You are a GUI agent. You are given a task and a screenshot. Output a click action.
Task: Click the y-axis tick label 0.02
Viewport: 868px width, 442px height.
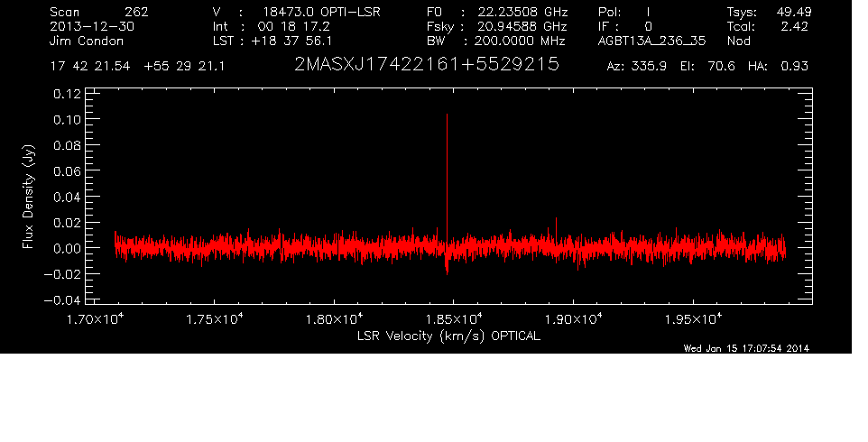pos(67,223)
